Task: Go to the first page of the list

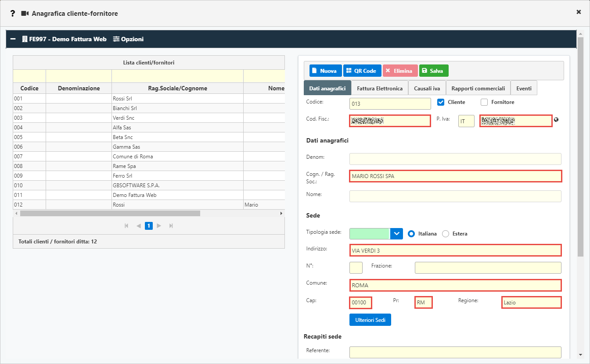Action: [127, 226]
